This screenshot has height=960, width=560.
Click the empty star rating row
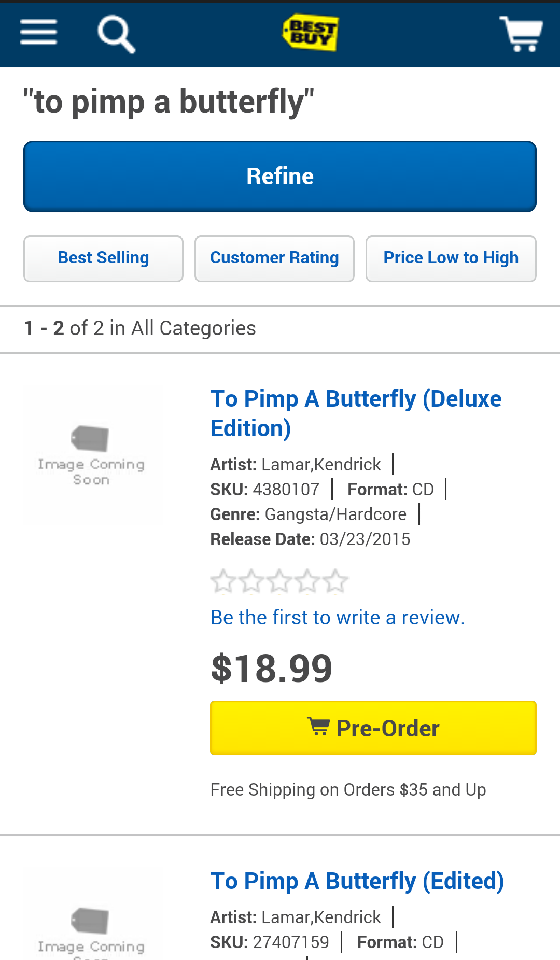tap(279, 581)
